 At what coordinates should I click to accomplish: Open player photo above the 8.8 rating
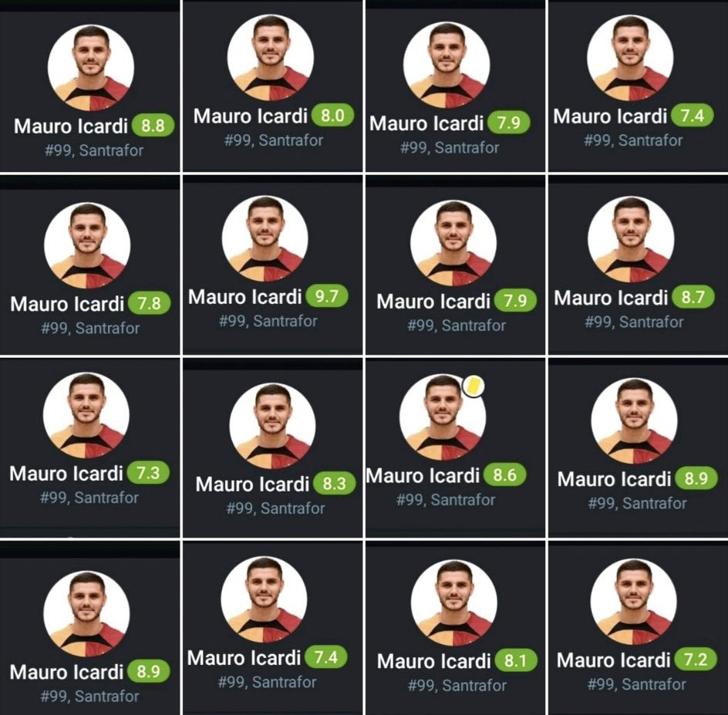[91, 68]
